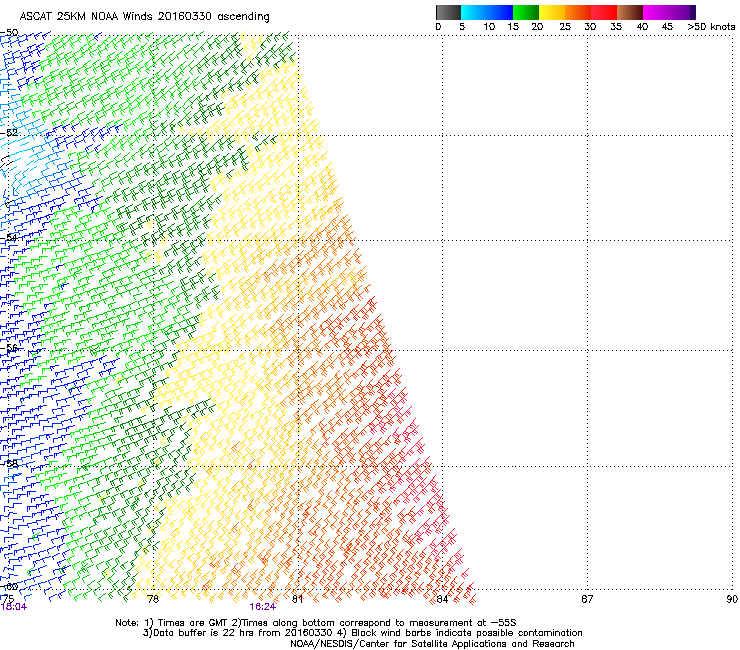This screenshot has height=650, width=740.
Task: Click the '-58' latitude label
Action: (9, 463)
